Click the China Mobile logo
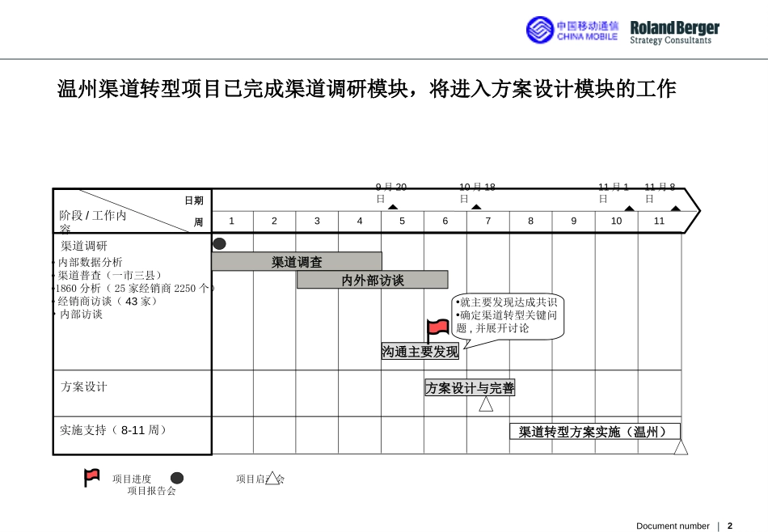The width and height of the screenshot is (768, 532). [x=572, y=30]
